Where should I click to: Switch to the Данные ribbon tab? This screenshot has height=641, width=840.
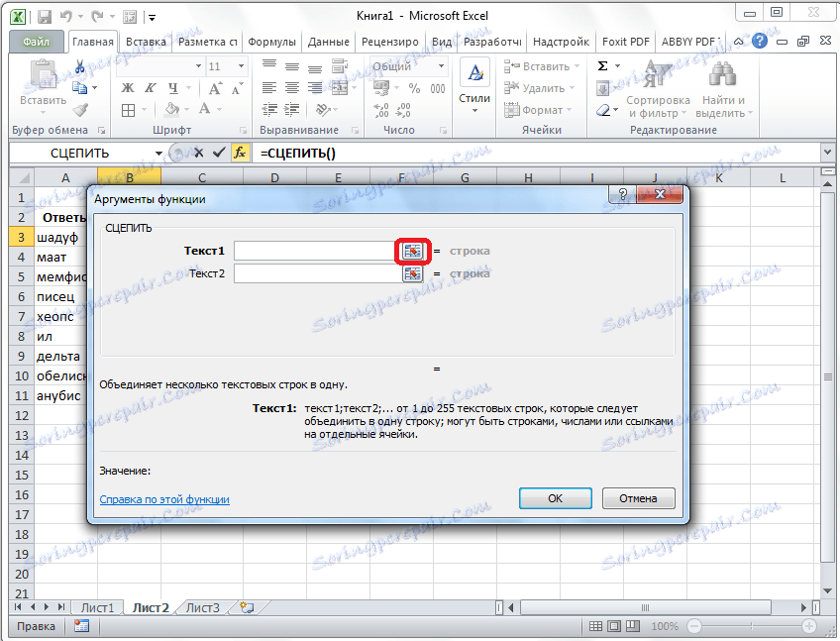tap(329, 42)
